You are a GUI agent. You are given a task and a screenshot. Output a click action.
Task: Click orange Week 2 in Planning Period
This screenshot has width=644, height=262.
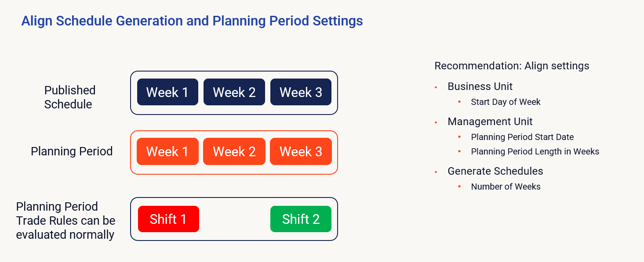click(234, 152)
